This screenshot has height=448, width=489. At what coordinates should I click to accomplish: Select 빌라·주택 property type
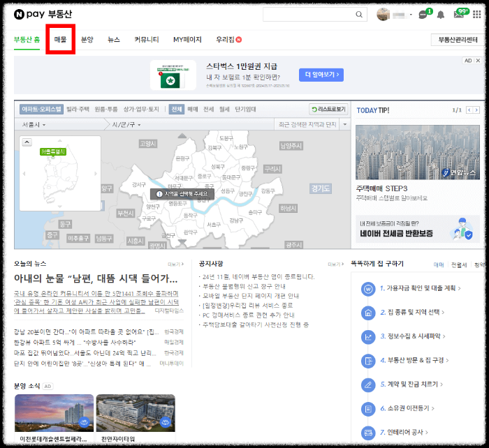[78, 109]
